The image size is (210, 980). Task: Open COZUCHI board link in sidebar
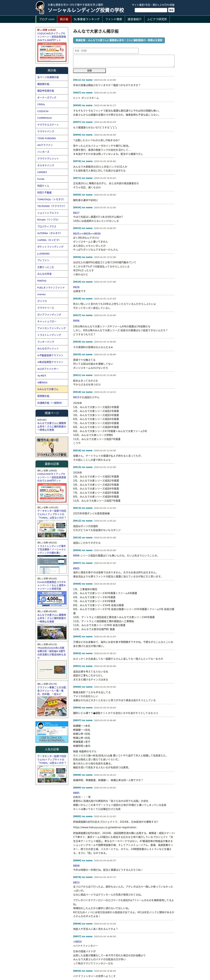tap(52, 111)
